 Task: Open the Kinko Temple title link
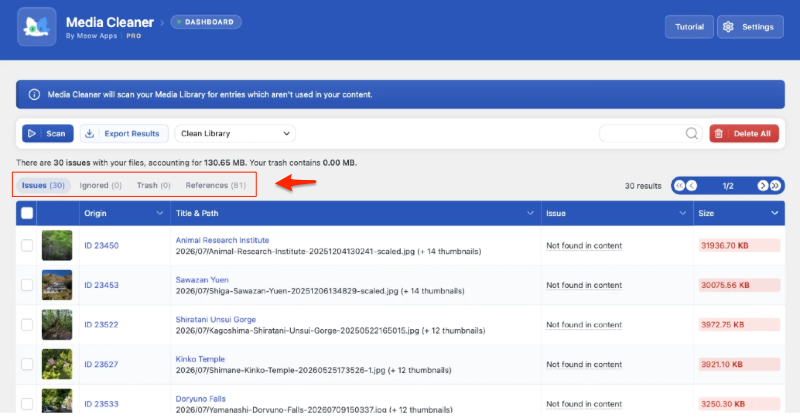coord(200,359)
